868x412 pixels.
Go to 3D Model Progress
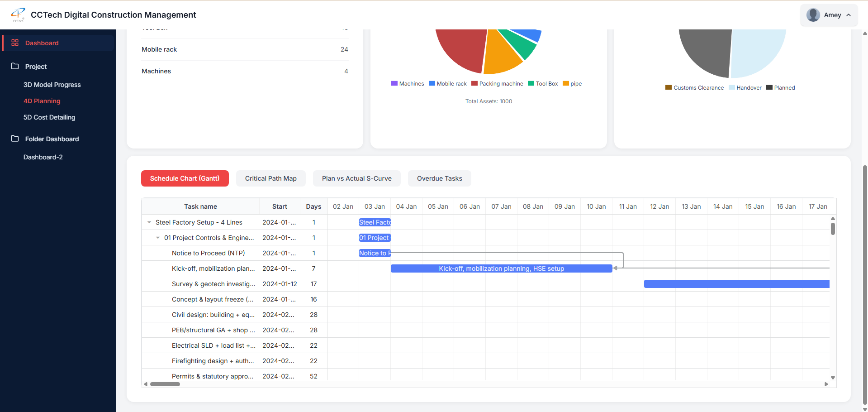(52, 85)
